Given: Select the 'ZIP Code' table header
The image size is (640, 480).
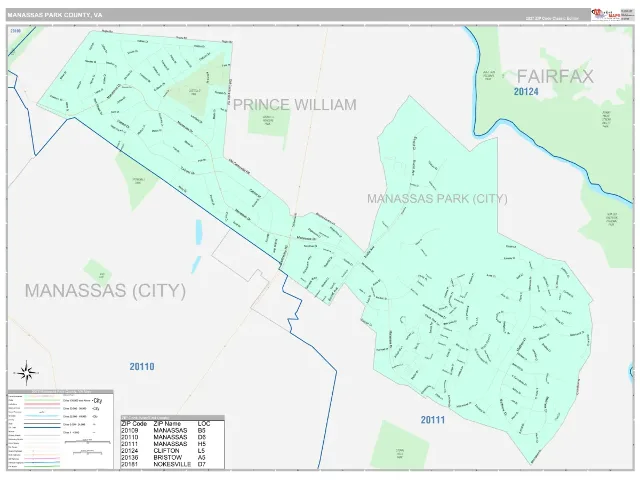Looking at the screenshot, I should click(134, 424).
